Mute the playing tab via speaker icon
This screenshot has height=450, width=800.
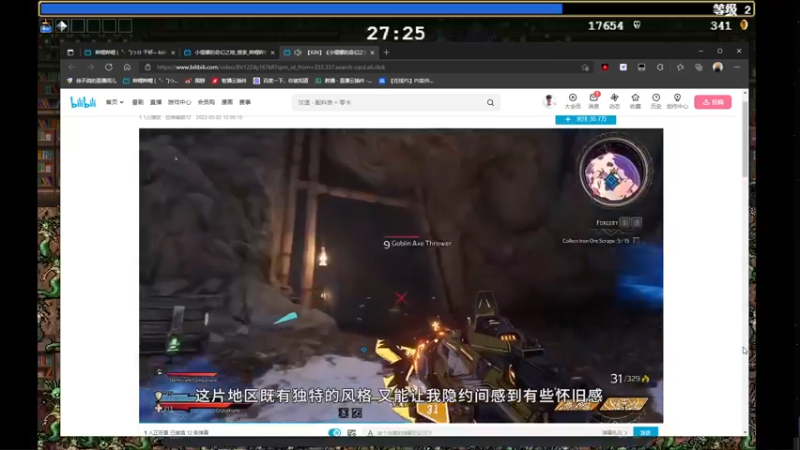point(298,52)
